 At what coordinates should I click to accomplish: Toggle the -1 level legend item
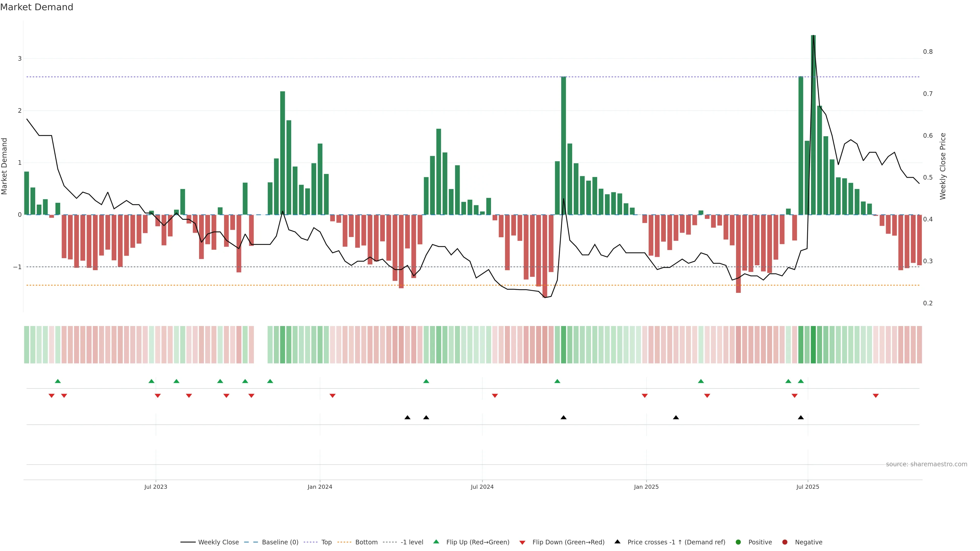(412, 542)
